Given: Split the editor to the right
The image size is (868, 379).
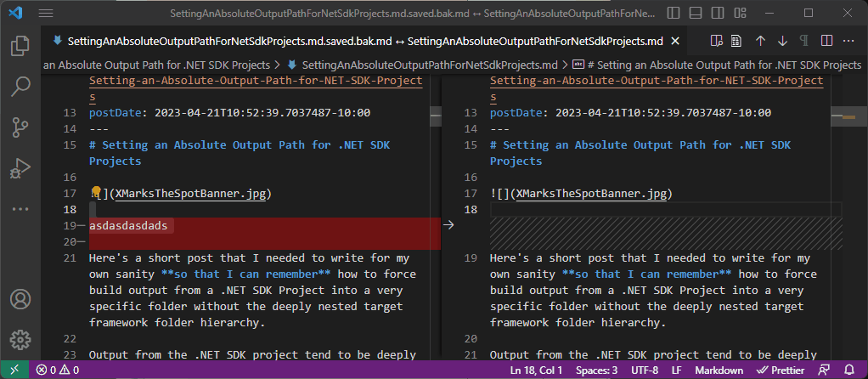Looking at the screenshot, I should pos(826,41).
